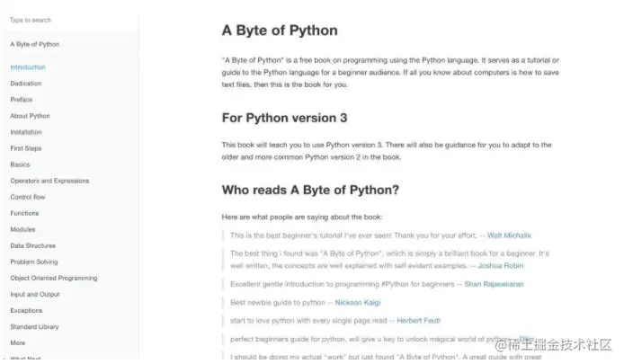
Task: Open the Control flow chapter
Action: [28, 197]
